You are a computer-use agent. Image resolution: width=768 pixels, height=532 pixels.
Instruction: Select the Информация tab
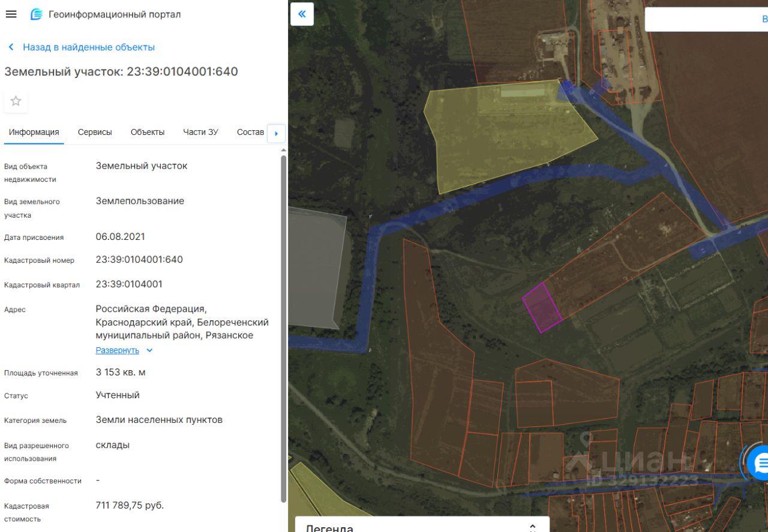pyautogui.click(x=34, y=132)
